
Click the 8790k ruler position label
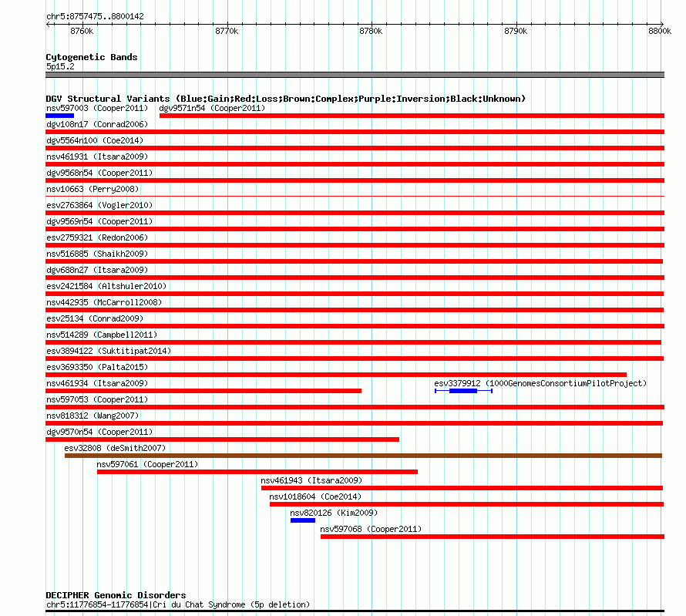(x=516, y=31)
